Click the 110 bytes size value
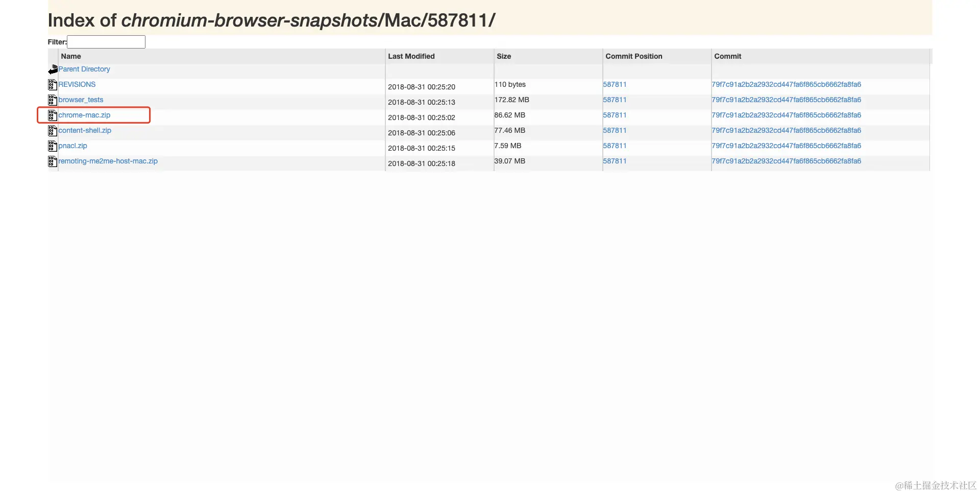This screenshot has width=980, height=494. click(x=510, y=84)
